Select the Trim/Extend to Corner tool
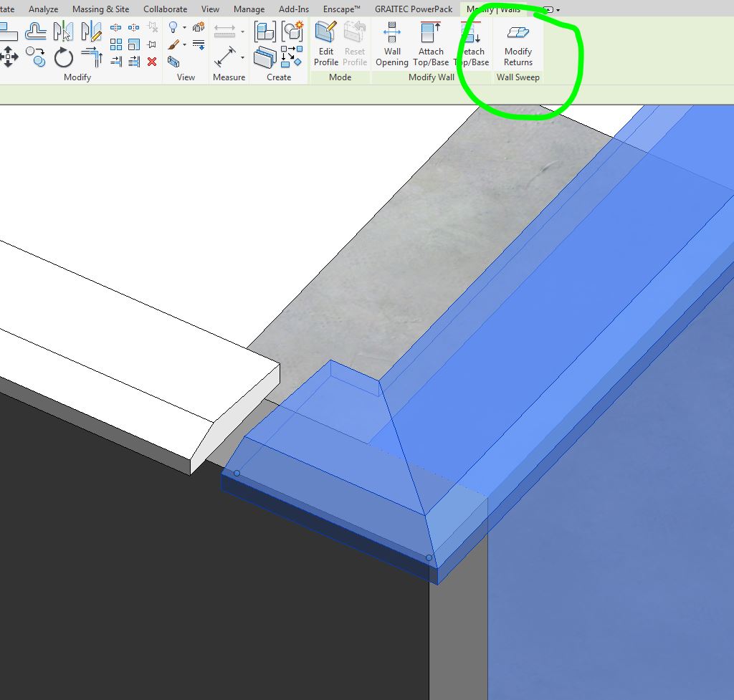 91,56
